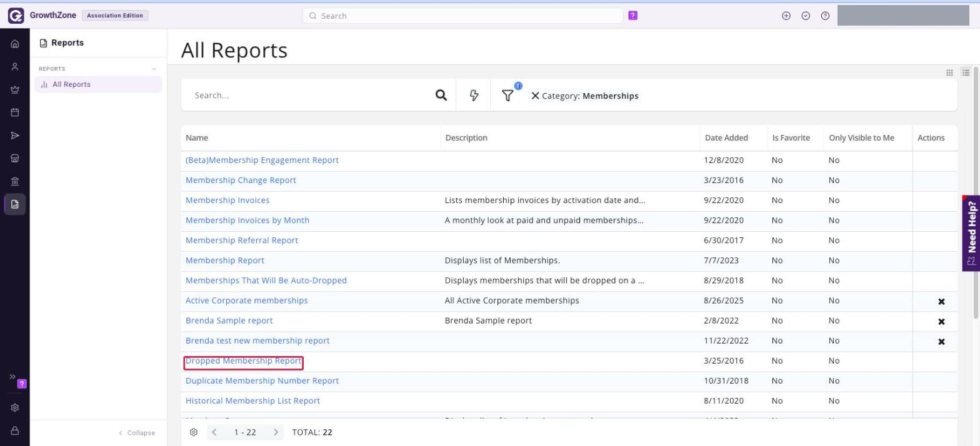Sort by Only Visible to Me header
Viewport: 980px width, 446px height.
[861, 137]
